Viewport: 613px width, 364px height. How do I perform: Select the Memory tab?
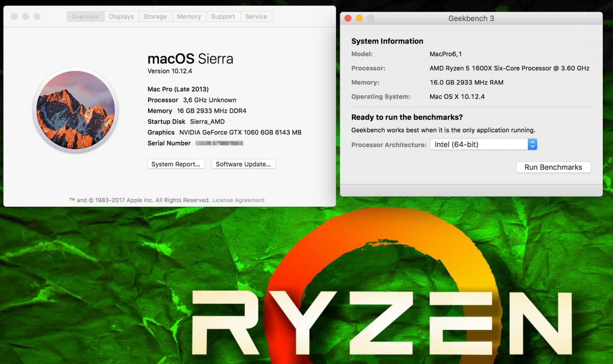click(189, 17)
